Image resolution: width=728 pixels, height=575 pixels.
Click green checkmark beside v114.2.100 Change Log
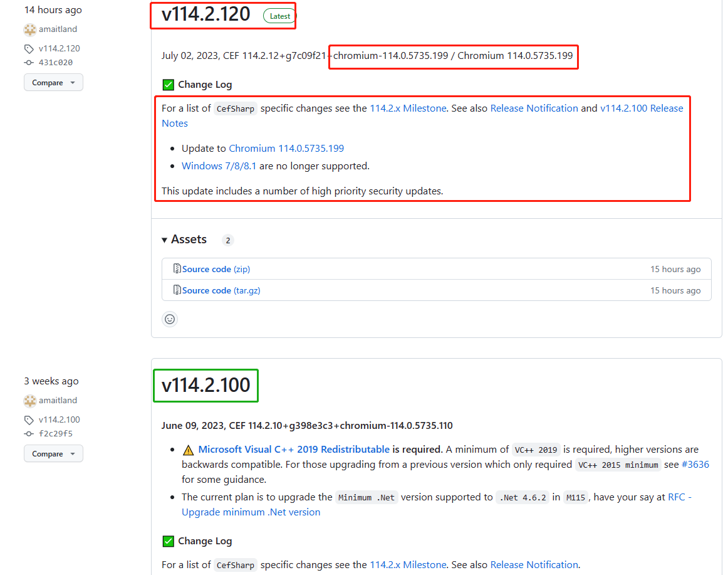[168, 541]
